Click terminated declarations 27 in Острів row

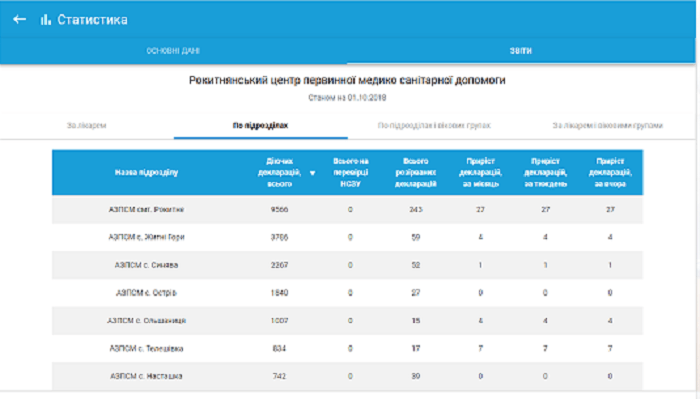(x=416, y=293)
